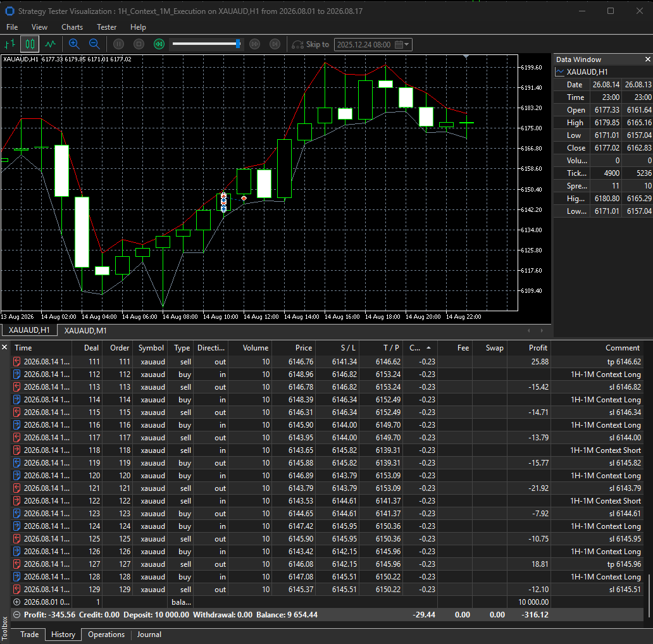
Task: Click the buy-in icon of deal 112
Action: pyautogui.click(x=16, y=375)
